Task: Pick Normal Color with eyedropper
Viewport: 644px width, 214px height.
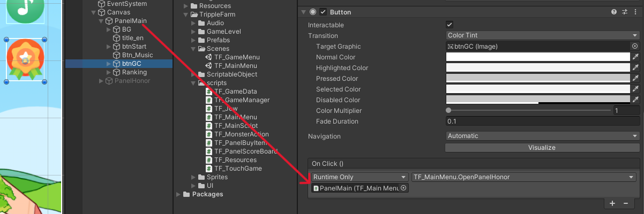Action: [636, 57]
